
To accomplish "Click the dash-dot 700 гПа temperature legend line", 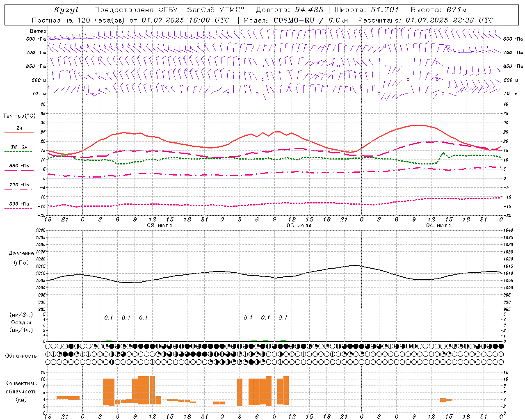I will 19,189.
